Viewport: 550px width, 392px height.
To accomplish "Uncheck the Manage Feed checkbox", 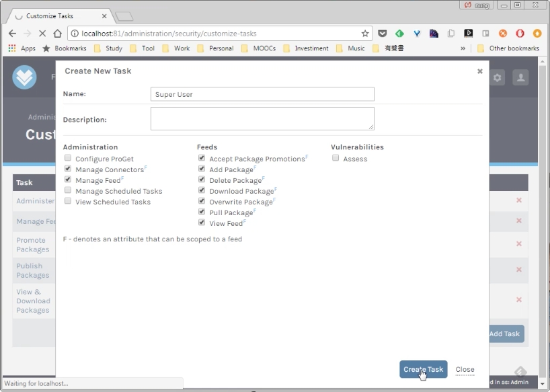I will click(x=68, y=179).
